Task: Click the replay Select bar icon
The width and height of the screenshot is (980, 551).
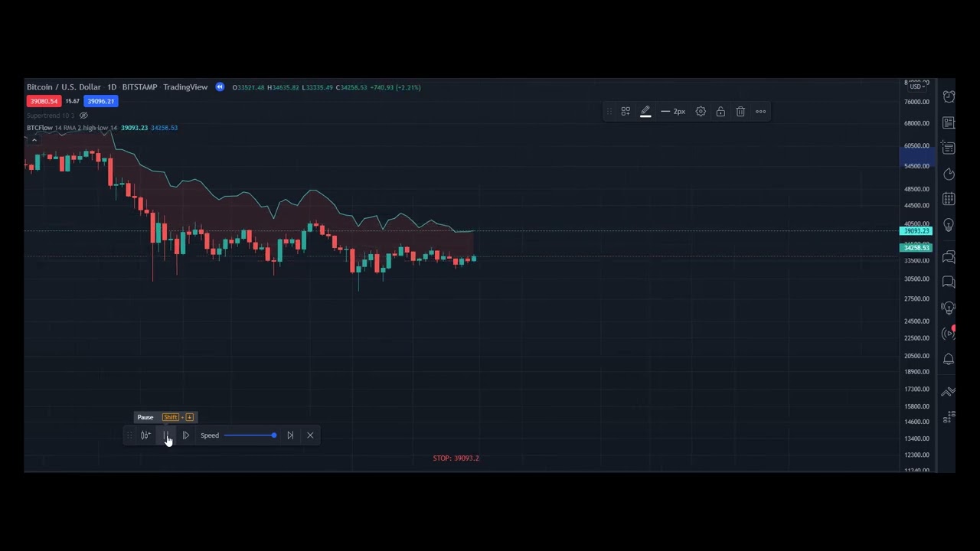Action: 145,435
